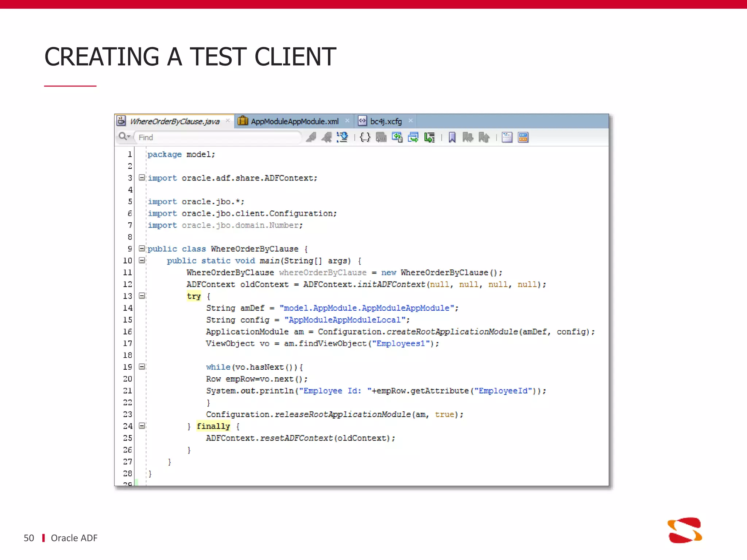Go to previous bookmark icon
Viewport: 747px width, 560px height.
pyautogui.click(x=484, y=137)
